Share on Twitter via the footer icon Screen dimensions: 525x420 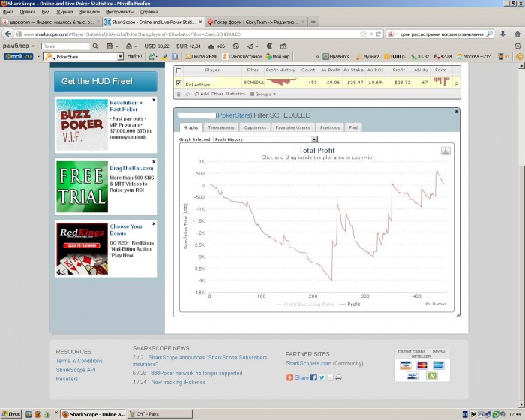pyautogui.click(x=322, y=377)
